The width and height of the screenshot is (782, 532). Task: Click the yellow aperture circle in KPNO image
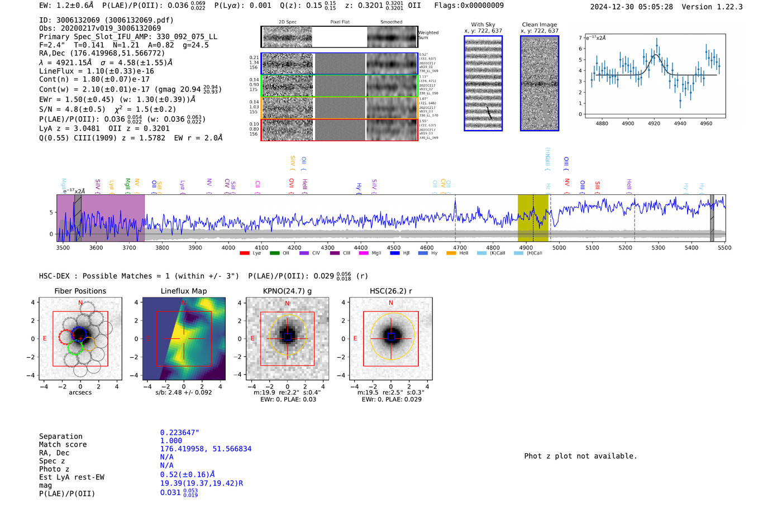point(288,336)
